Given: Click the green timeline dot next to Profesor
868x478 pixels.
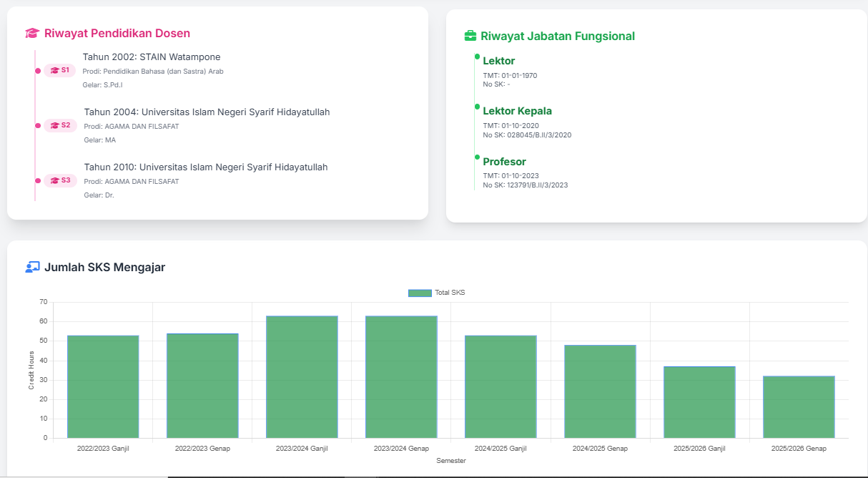Looking at the screenshot, I should click(x=477, y=157).
